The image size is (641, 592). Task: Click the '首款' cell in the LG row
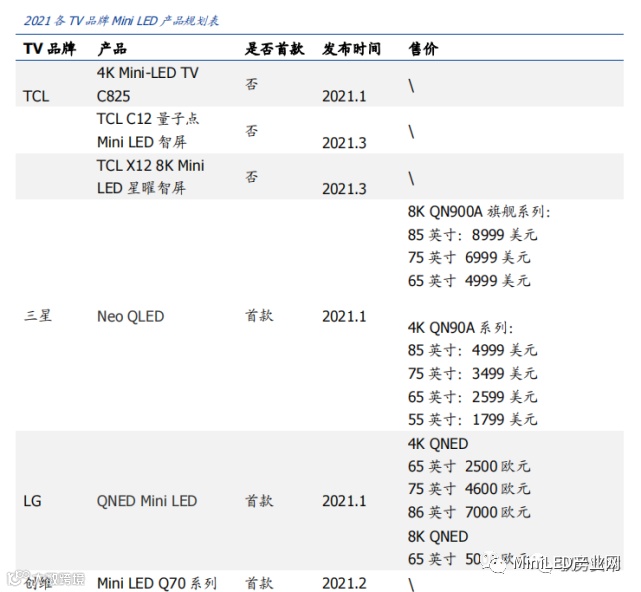(259, 501)
